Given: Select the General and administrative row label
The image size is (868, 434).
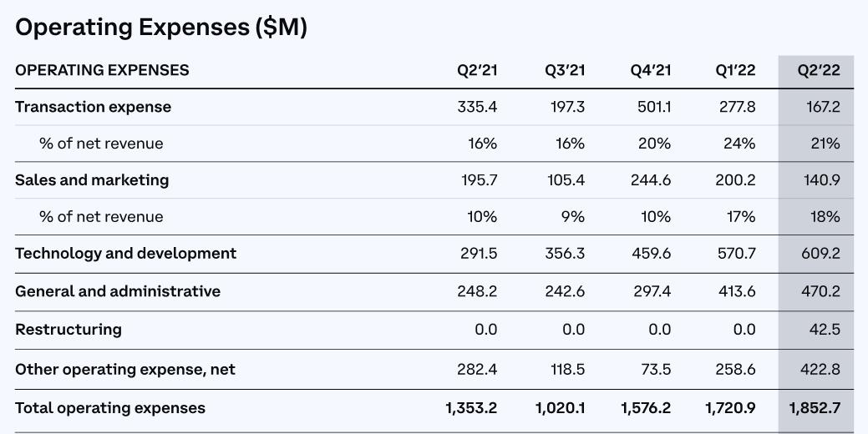Looking at the screenshot, I should click(x=118, y=291).
